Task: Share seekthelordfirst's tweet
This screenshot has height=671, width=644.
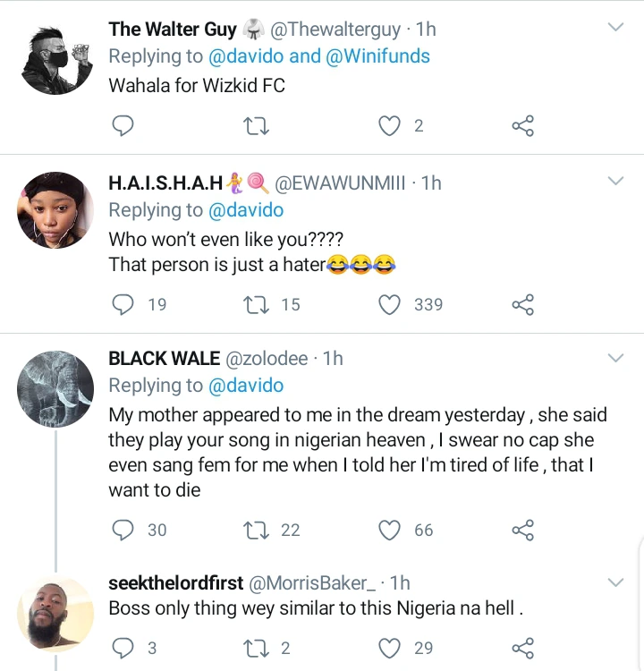Action: [522, 648]
